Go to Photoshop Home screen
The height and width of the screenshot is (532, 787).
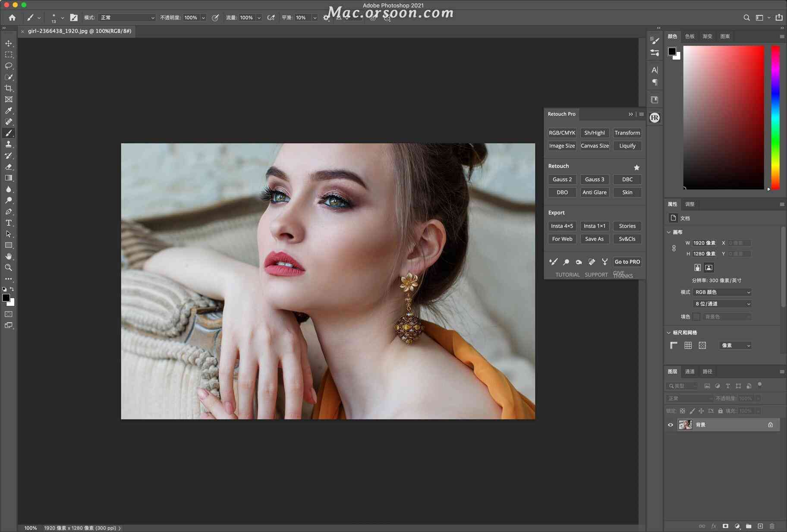12,18
